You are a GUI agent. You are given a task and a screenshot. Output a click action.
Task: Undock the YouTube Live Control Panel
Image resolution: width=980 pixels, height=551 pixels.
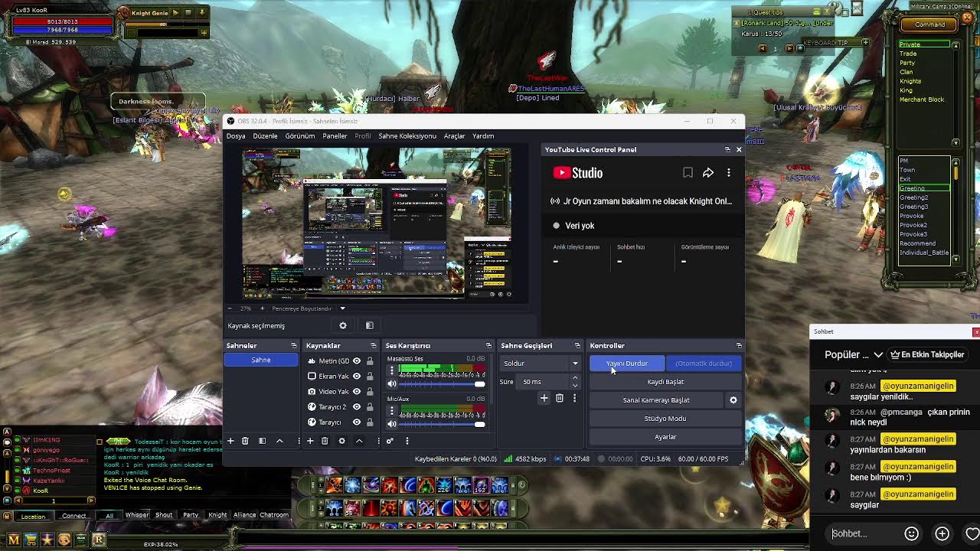pos(727,150)
